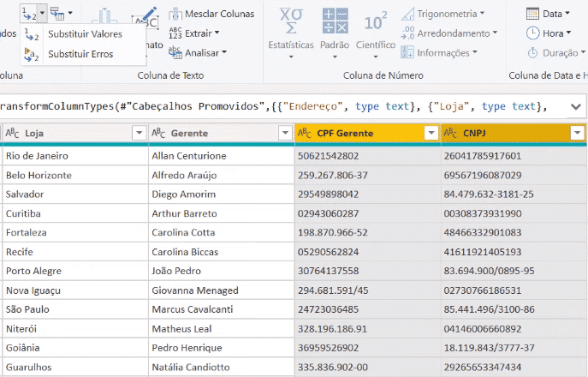
Task: Select cell 83.694.900/0895-95
Action: point(514,271)
